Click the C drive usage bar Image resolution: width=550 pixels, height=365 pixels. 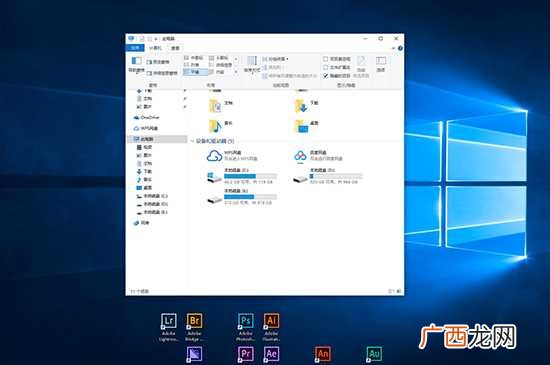250,176
